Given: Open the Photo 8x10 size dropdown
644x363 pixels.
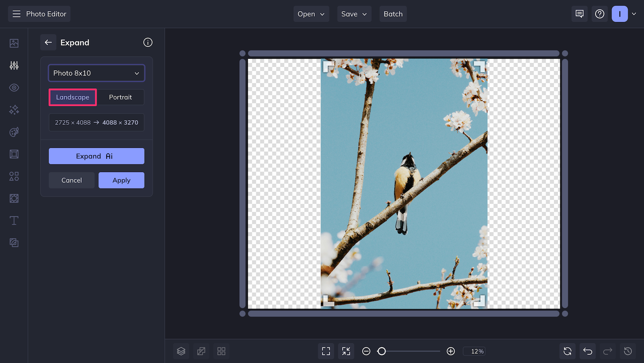Looking at the screenshot, I should [x=96, y=73].
